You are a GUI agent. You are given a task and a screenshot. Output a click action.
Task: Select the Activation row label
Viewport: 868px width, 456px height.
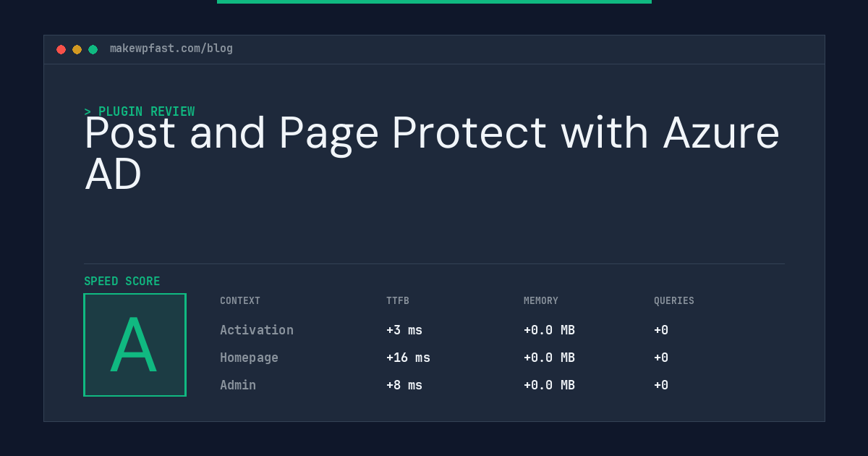point(257,330)
